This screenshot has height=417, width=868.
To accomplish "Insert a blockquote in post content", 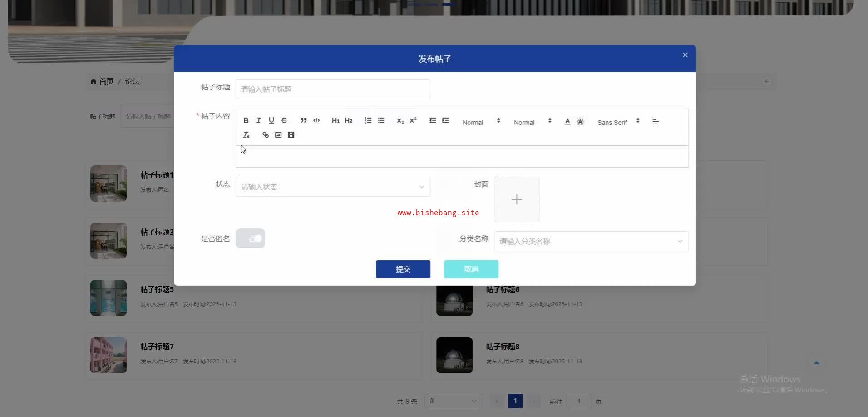I will (304, 120).
